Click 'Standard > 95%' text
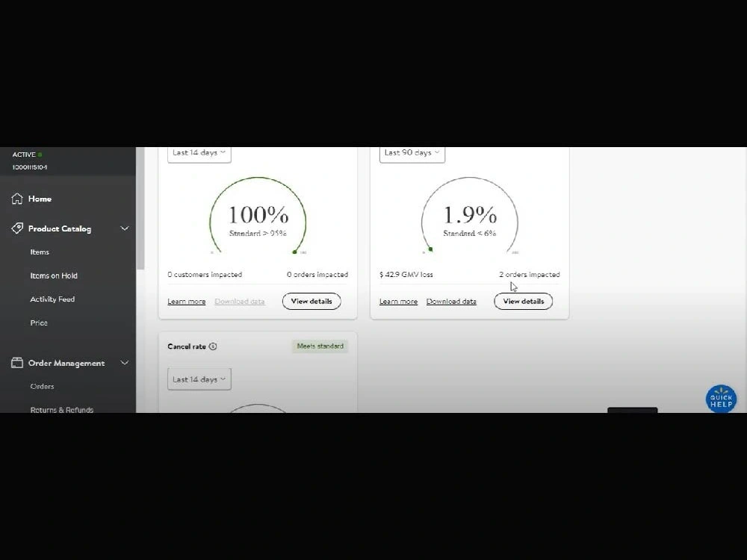Screen dimensions: 747x560 [258, 233]
